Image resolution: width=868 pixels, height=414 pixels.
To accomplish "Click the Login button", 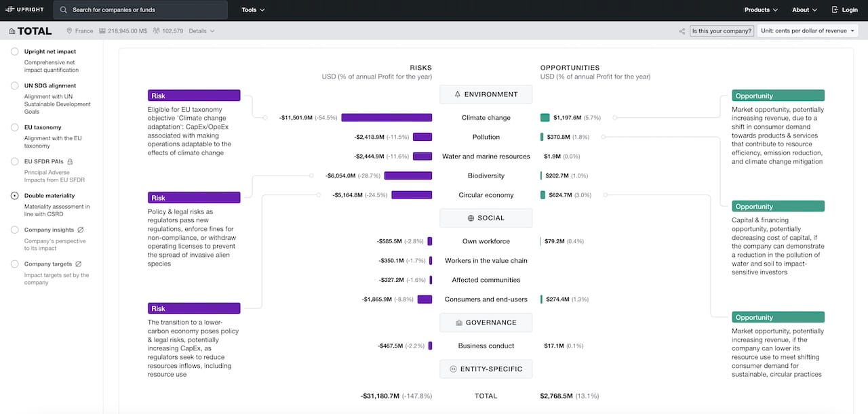I will coord(845,9).
